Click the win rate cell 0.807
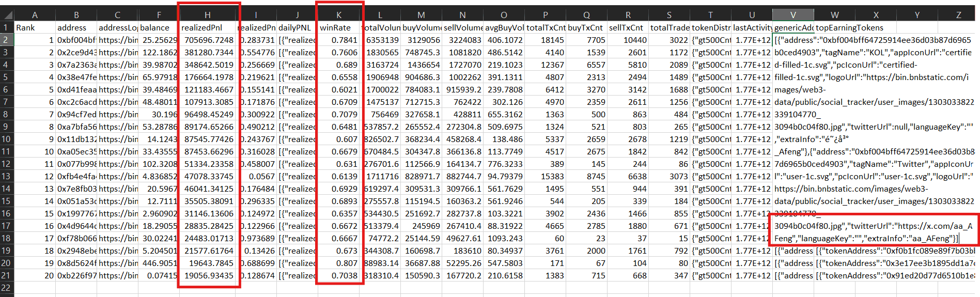Image resolution: width=980 pixels, height=297 pixels. click(x=338, y=263)
